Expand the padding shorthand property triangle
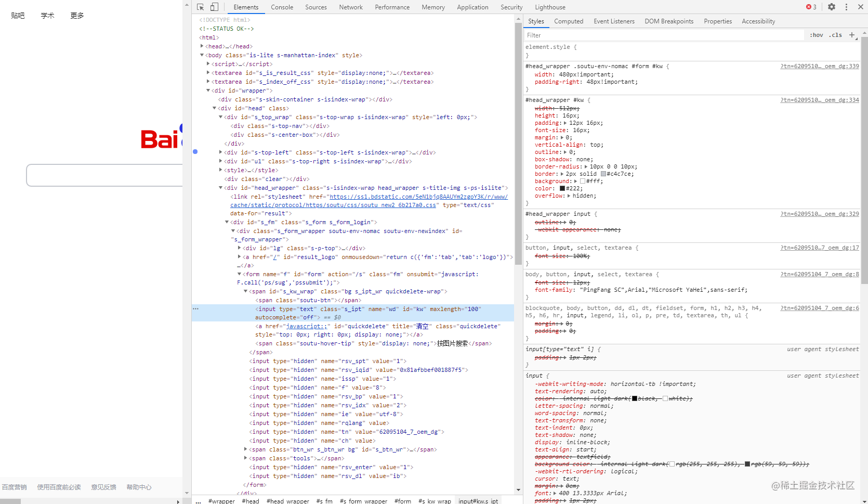 (x=565, y=123)
